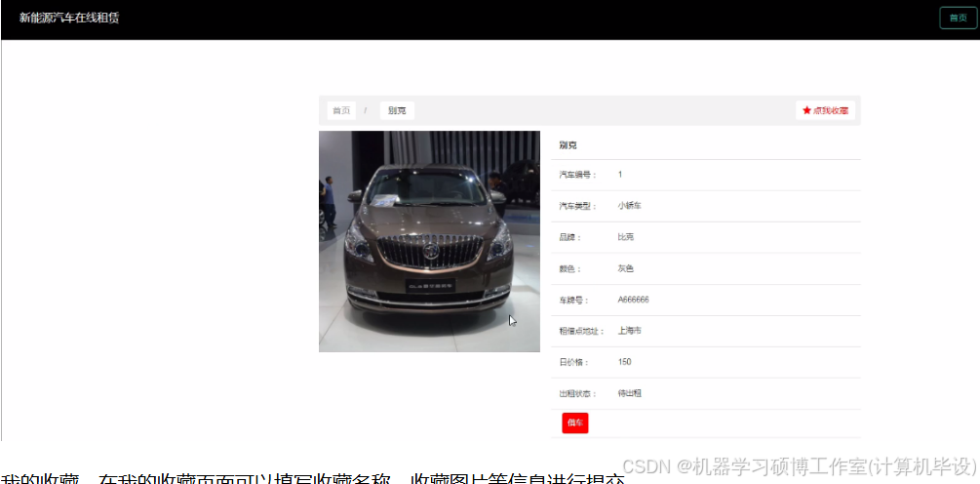Click the 首页 button in top bar
The height and width of the screenshot is (484, 980).
coord(958,18)
